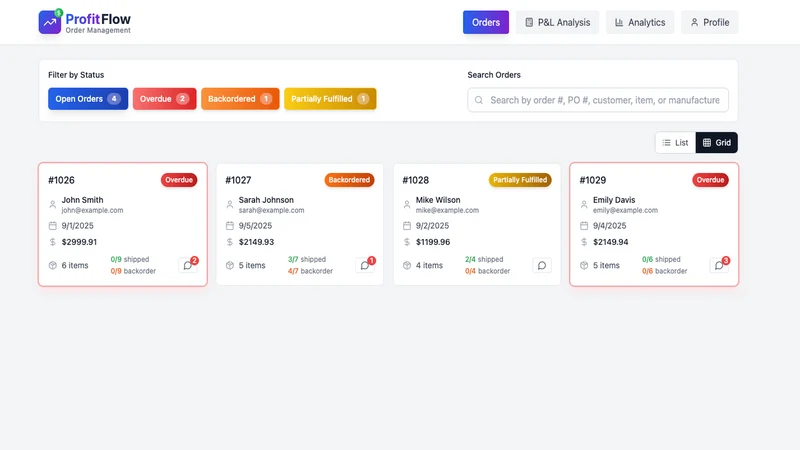Click calendar icon next to 9/1/2025
The width and height of the screenshot is (800, 450).
click(53, 226)
